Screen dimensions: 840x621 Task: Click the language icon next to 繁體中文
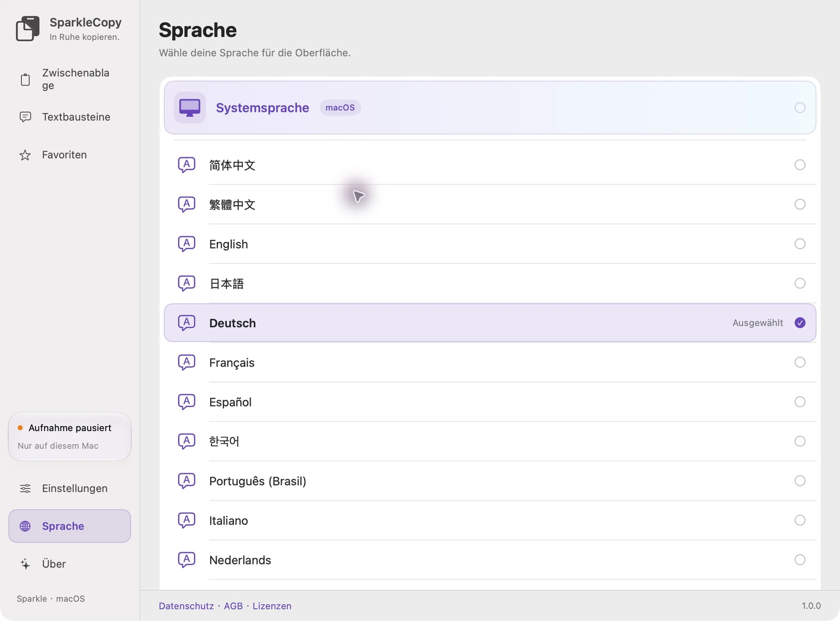point(186,204)
